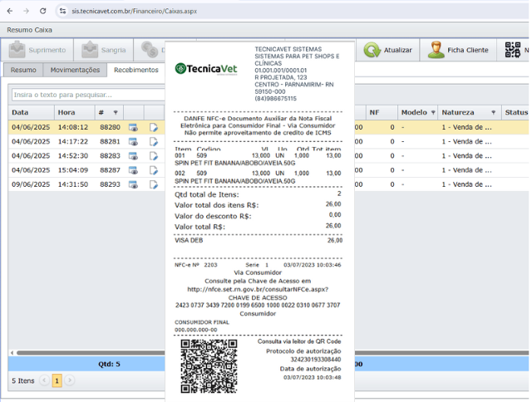Go to page 1 in pager
532x402 pixels.
pos(57,380)
